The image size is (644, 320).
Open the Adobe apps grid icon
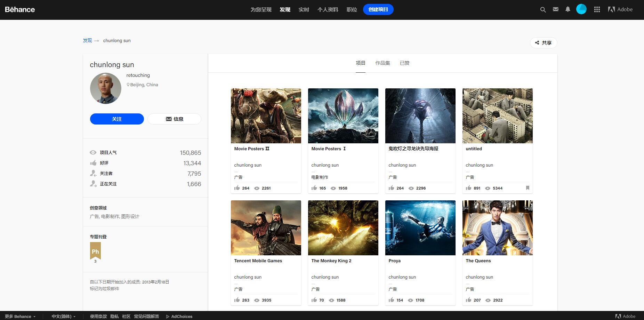click(597, 9)
